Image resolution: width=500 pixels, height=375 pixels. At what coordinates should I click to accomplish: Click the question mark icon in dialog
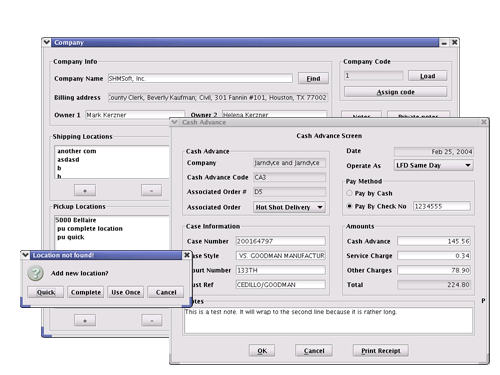point(35,273)
